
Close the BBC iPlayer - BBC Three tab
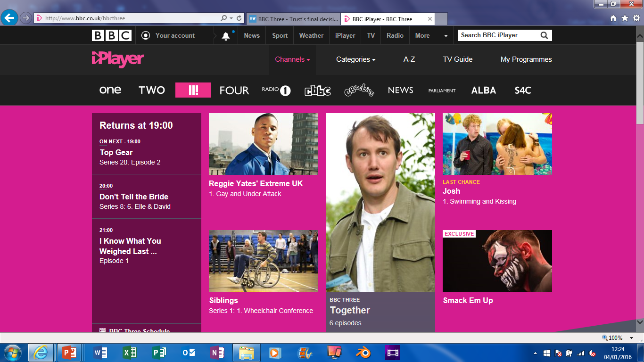430,19
